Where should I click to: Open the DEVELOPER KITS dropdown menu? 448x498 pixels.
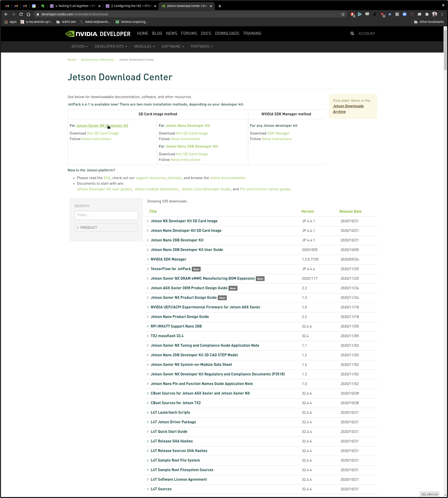[111, 46]
